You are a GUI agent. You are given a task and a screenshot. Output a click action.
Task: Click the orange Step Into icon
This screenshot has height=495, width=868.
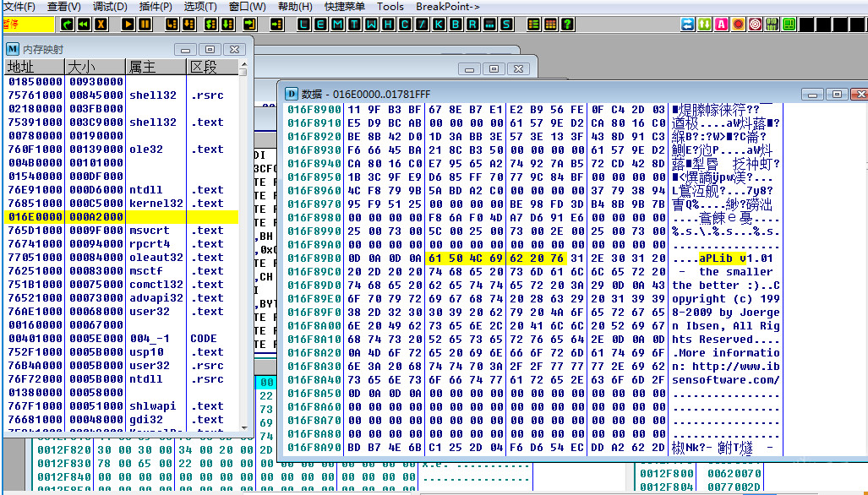tap(172, 24)
